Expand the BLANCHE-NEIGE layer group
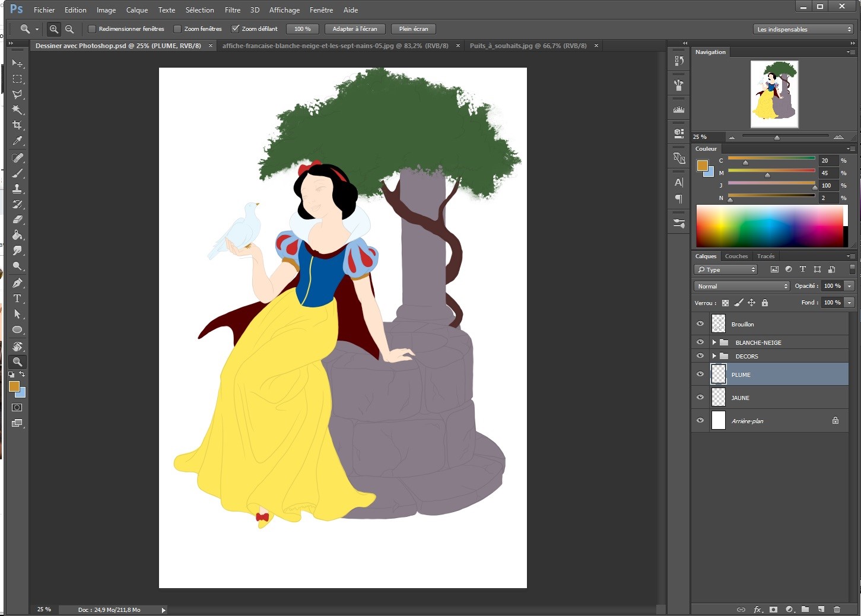The height and width of the screenshot is (616, 861). 714,342
